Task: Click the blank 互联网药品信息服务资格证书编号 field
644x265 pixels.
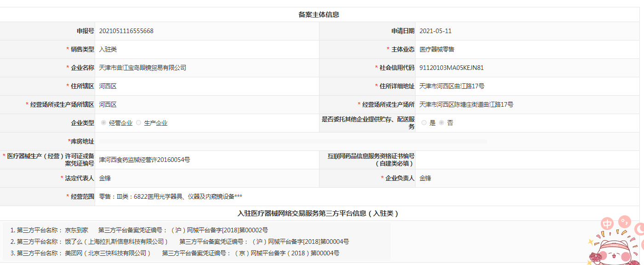Action: pos(527,160)
